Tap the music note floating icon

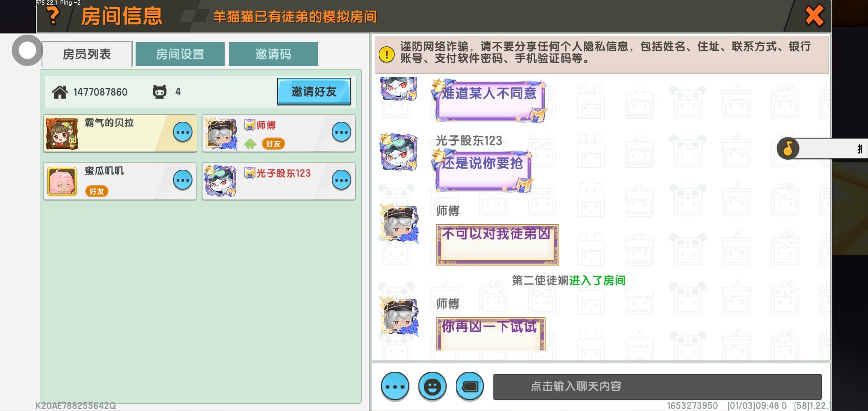click(788, 148)
